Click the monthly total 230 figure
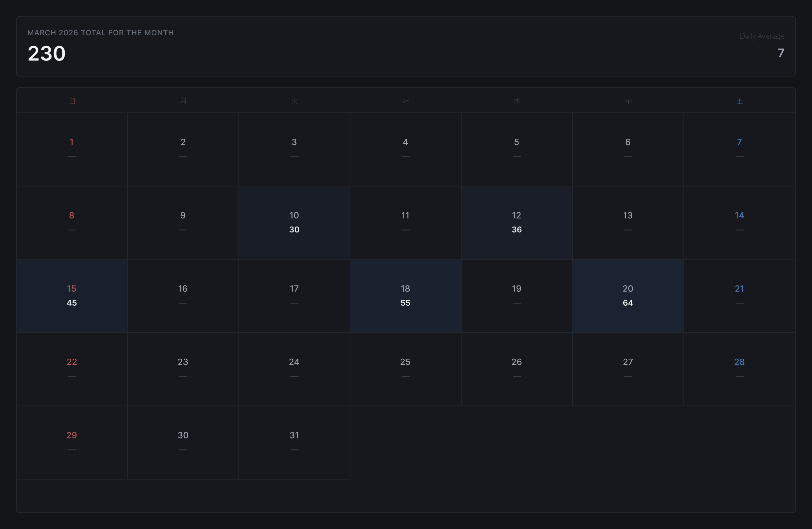Viewport: 812px width, 529px height. (x=47, y=54)
